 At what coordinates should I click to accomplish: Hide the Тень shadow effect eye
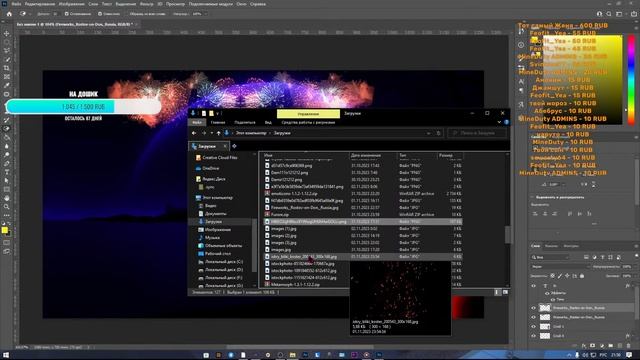coord(553,299)
